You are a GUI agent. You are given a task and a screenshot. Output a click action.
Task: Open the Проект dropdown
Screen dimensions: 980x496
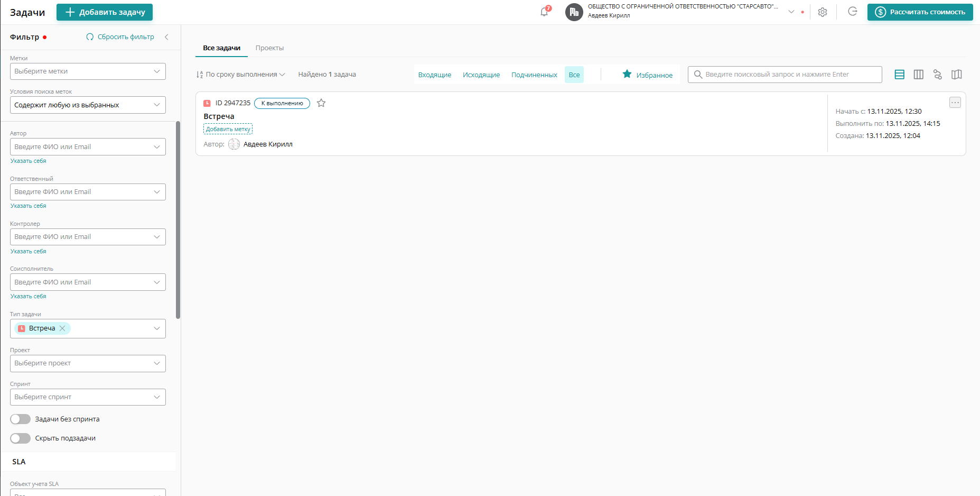point(88,363)
